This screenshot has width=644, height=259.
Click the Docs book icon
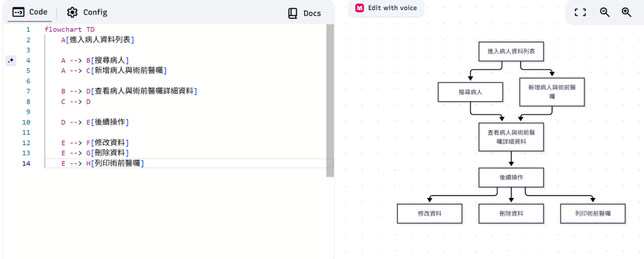pyautogui.click(x=292, y=13)
